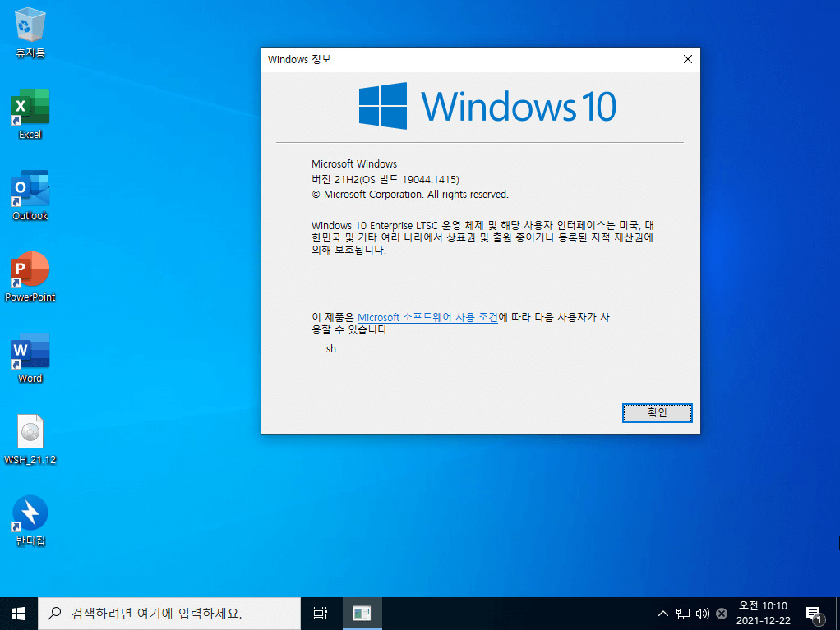The width and height of the screenshot is (840, 630).
Task: Click the winver app taskbar button
Action: [x=362, y=614]
